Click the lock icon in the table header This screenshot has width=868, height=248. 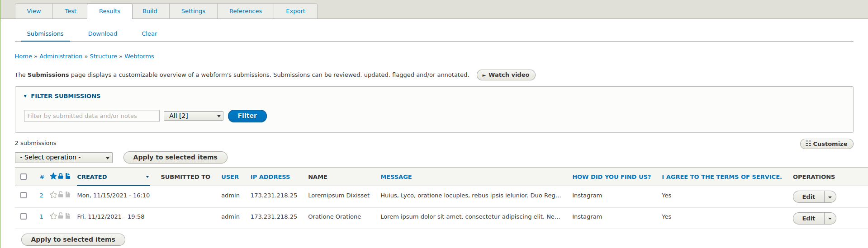click(x=61, y=176)
